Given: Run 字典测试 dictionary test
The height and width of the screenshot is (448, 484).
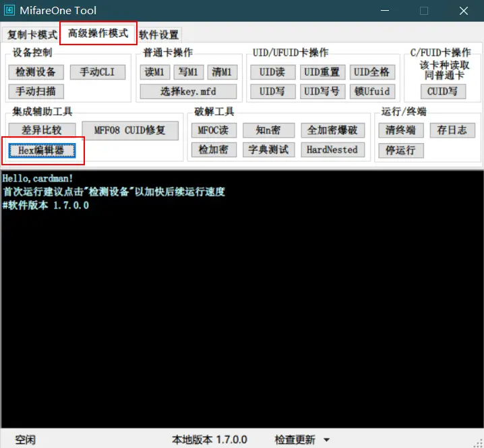Looking at the screenshot, I should (269, 150).
